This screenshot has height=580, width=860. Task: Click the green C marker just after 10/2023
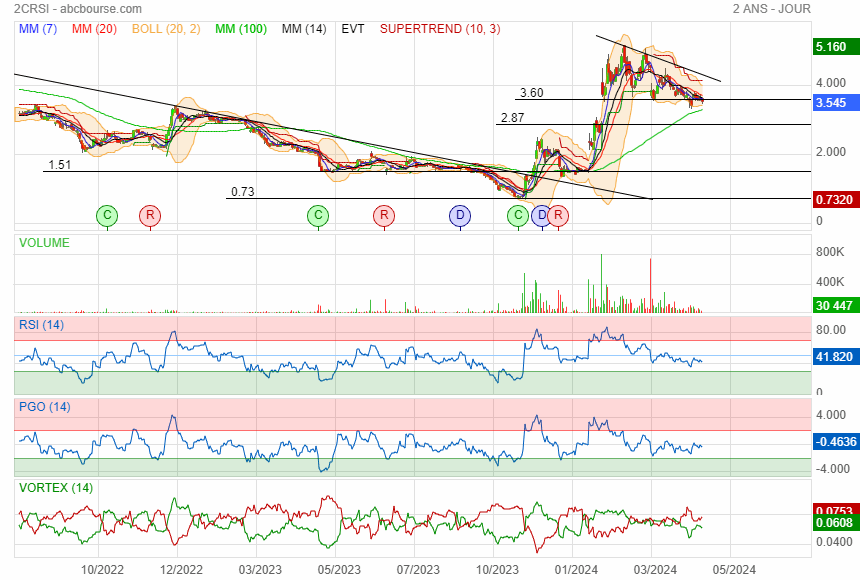pyautogui.click(x=518, y=215)
